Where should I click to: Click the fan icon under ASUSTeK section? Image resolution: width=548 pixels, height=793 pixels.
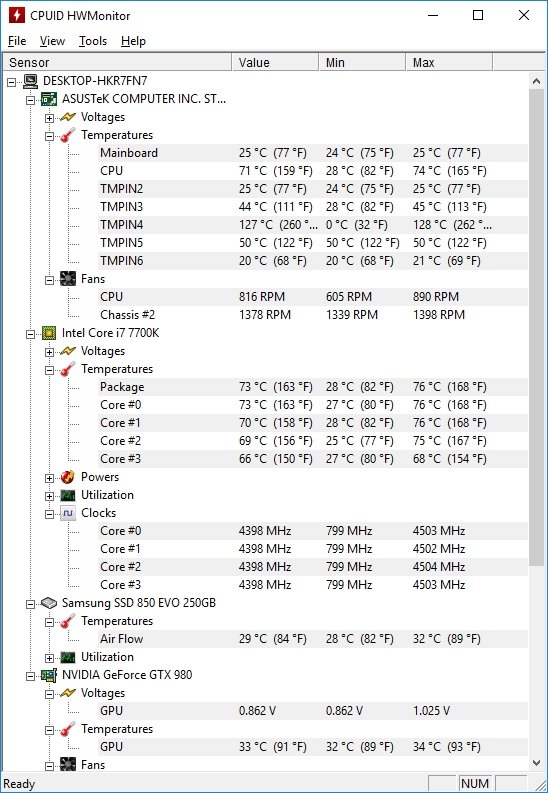click(x=68, y=279)
